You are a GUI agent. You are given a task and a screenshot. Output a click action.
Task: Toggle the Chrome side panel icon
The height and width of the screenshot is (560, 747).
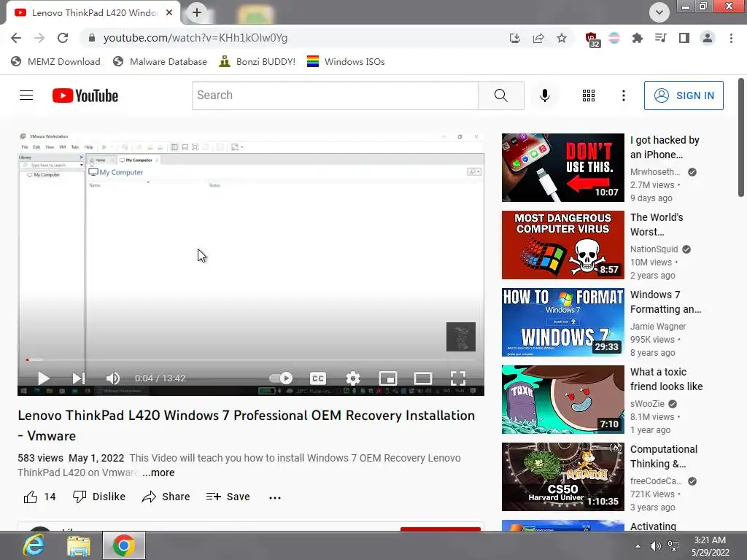pyautogui.click(x=684, y=38)
